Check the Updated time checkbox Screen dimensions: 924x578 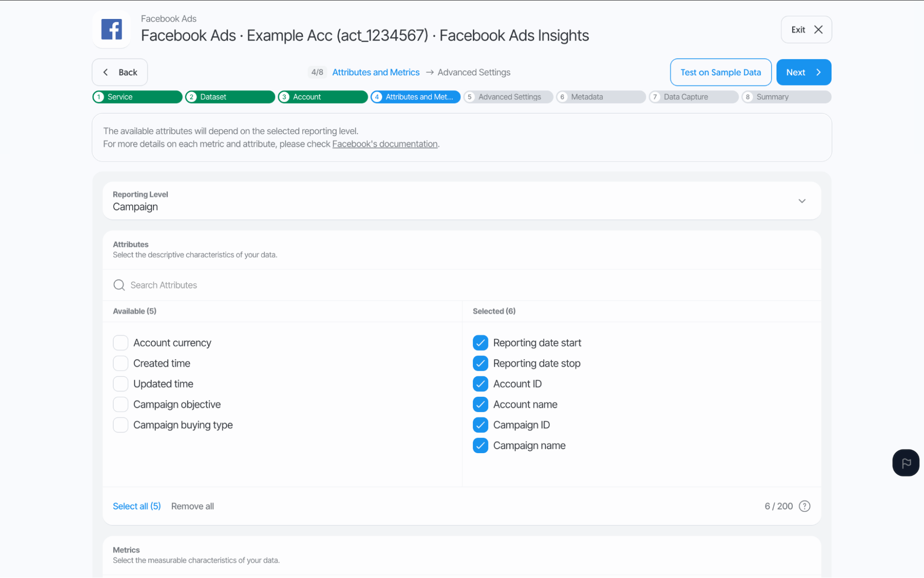(x=121, y=384)
